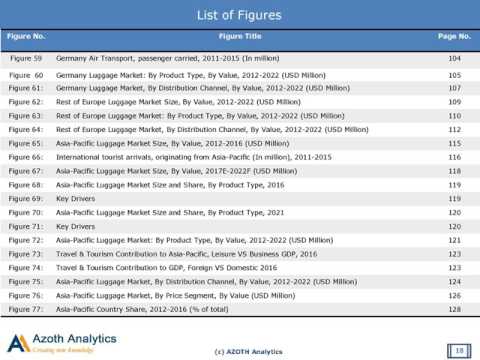The image size is (480, 360).
Task: Click page number 109
Action: pyautogui.click(x=455, y=102)
